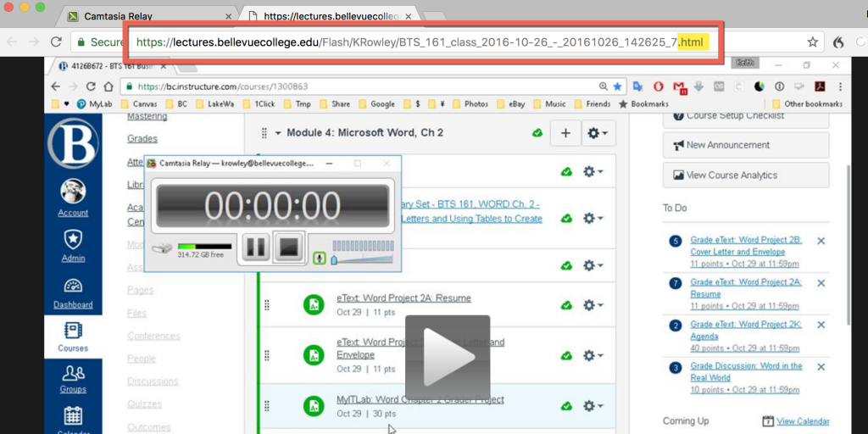
Task: Switch to the Camtasia Relay browser tab
Action: click(x=149, y=17)
